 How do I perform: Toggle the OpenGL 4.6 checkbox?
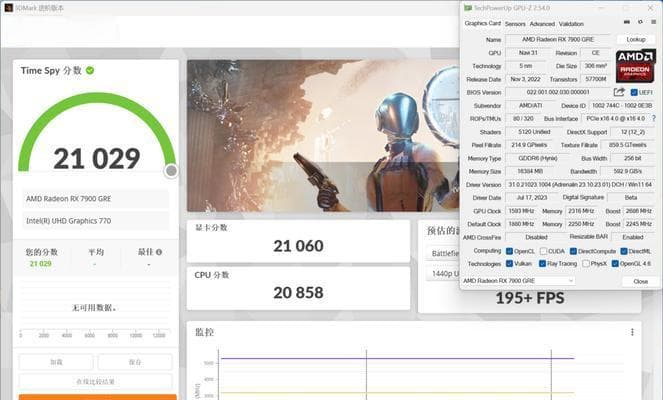coord(615,263)
